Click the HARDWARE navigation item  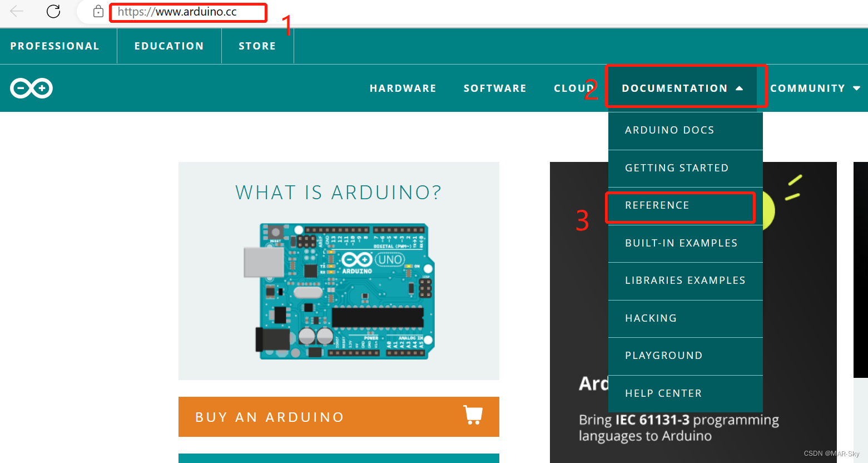click(403, 88)
